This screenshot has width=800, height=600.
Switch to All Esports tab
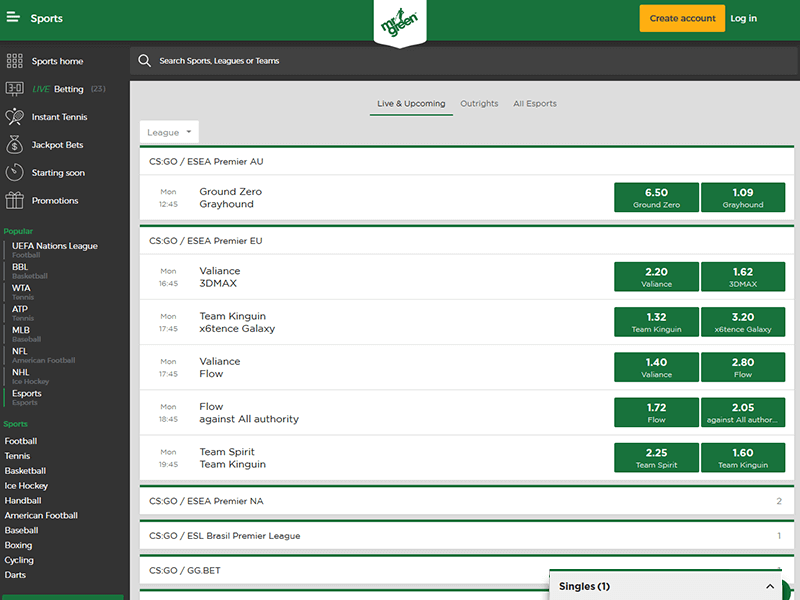(535, 104)
